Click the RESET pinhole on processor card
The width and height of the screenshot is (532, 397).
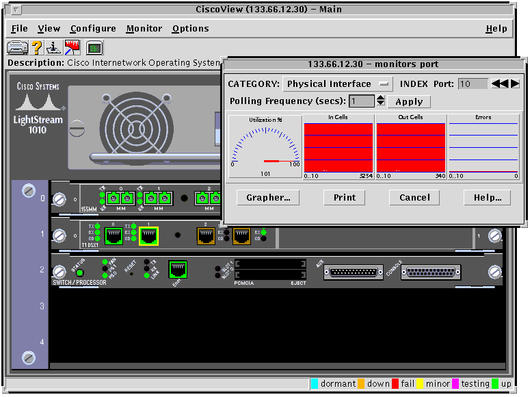click(x=131, y=274)
